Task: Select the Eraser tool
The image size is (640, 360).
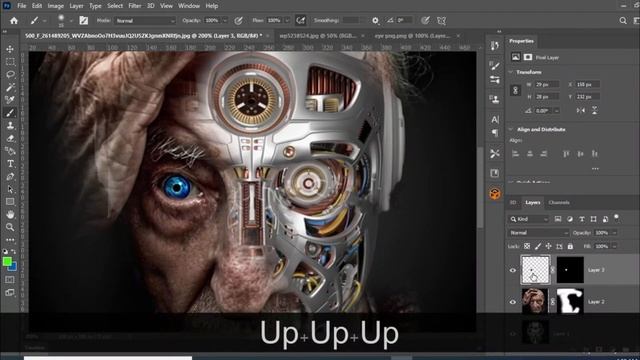Action: 10,138
